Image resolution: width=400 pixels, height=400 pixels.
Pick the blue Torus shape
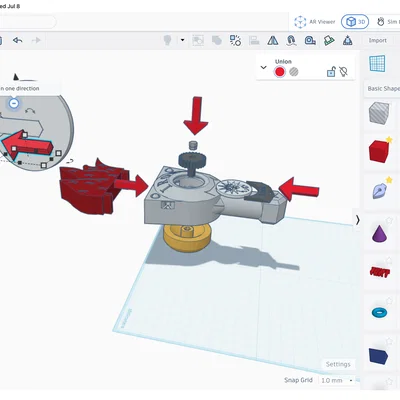[379, 312]
